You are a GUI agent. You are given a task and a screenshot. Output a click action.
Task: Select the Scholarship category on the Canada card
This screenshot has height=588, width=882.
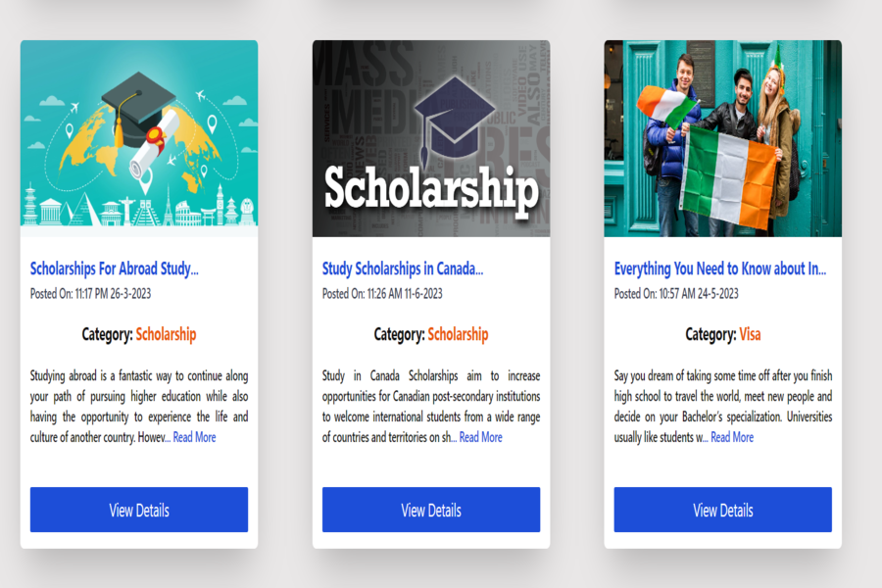click(x=458, y=334)
